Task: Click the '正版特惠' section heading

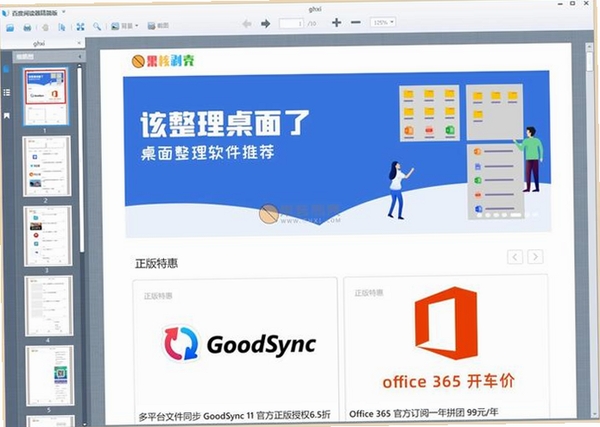Action: tap(156, 263)
